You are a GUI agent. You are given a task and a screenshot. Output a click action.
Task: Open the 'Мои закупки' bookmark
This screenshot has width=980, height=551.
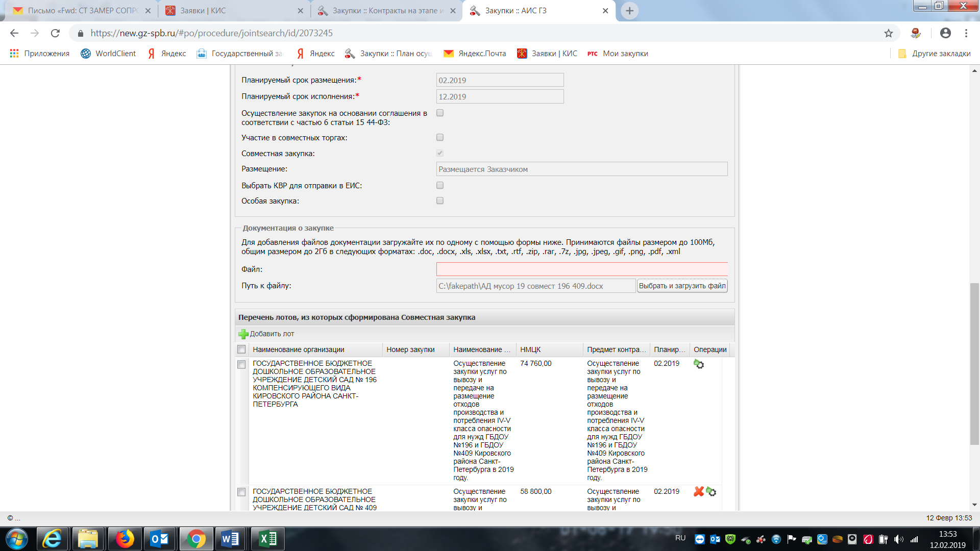point(618,54)
